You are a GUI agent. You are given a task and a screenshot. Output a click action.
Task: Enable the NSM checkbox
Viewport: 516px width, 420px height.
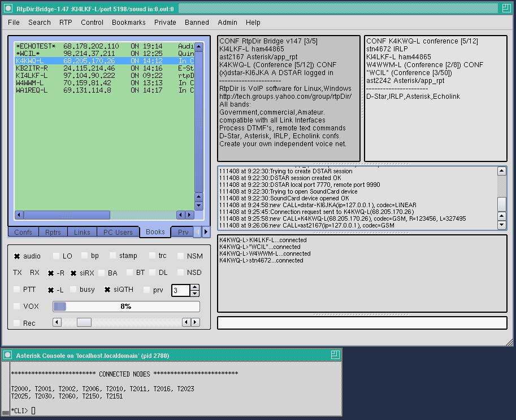pyautogui.click(x=180, y=256)
